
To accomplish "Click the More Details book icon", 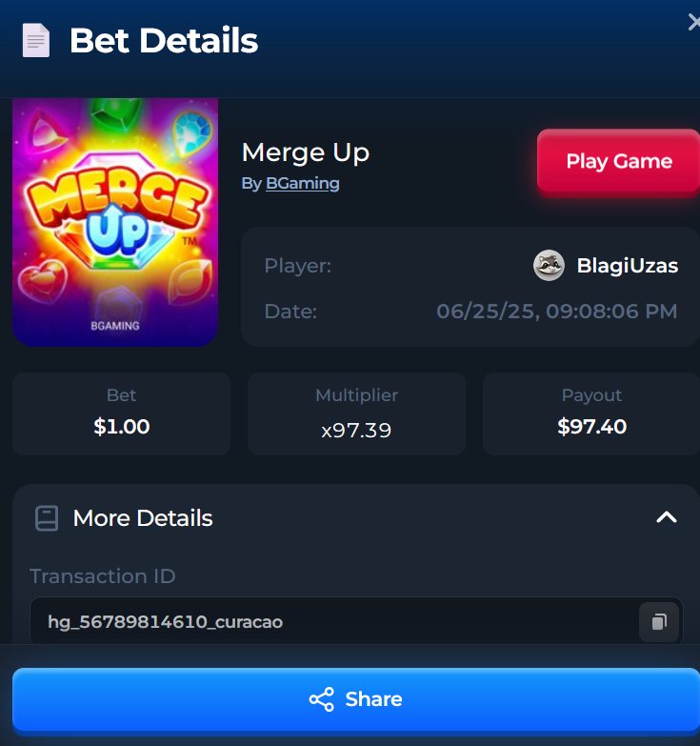I will [x=47, y=518].
